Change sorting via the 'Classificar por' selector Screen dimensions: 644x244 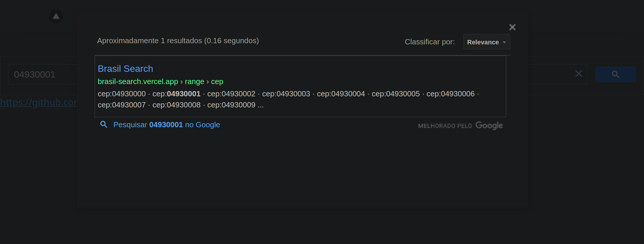click(486, 42)
